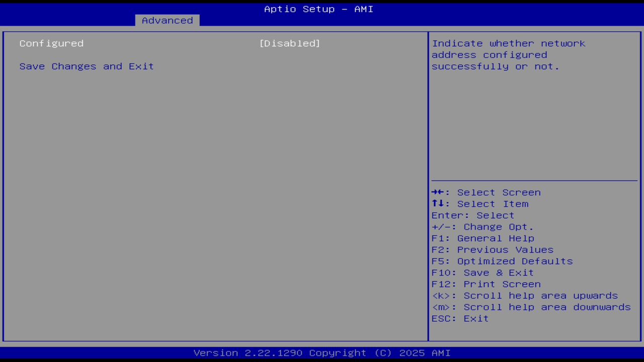Switch to the Advanced tab
Viewport: 644px width, 362px height.
coord(167,20)
